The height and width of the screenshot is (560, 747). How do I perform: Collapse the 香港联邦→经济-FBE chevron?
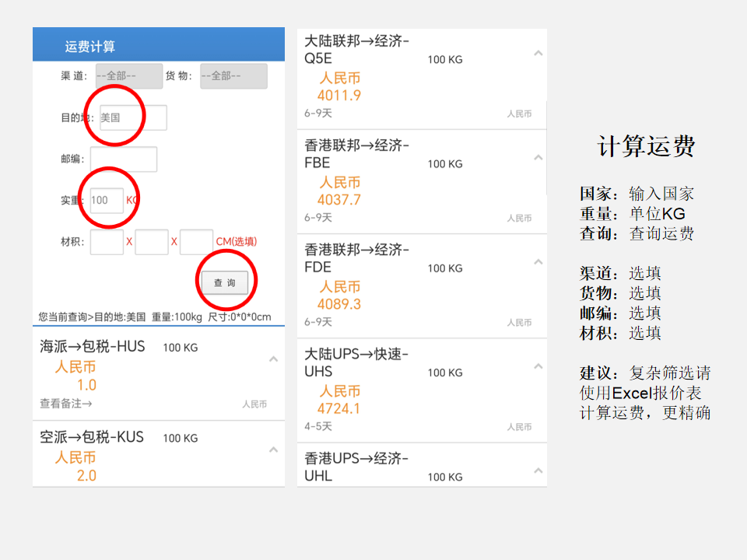(538, 158)
